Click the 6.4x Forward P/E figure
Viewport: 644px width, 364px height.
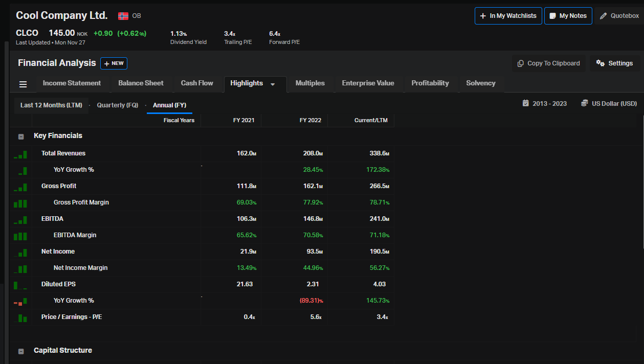coord(275,34)
